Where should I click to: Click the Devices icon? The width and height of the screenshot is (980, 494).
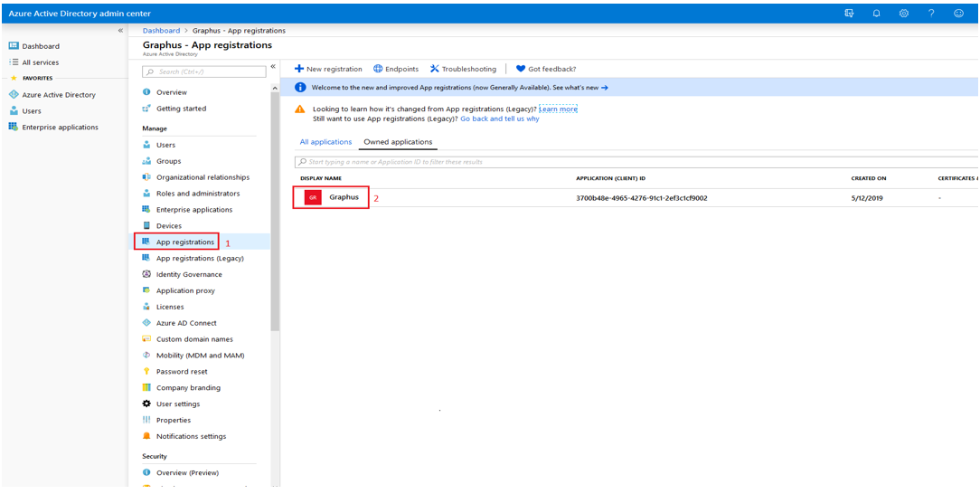pos(146,226)
